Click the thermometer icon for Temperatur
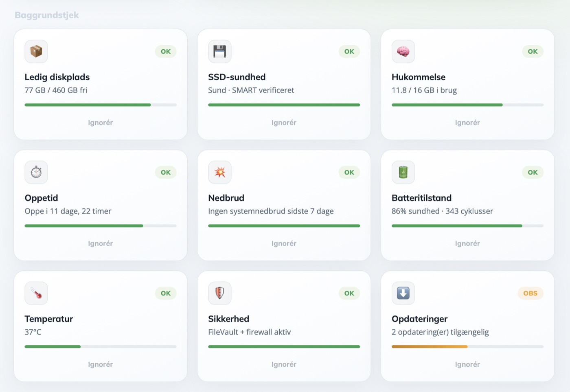The height and width of the screenshot is (392, 570). pyautogui.click(x=36, y=293)
